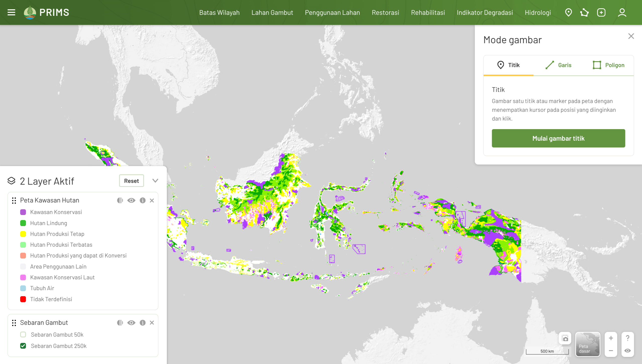Click the eye icon below help button
The height and width of the screenshot is (364, 642).
coord(627,351)
